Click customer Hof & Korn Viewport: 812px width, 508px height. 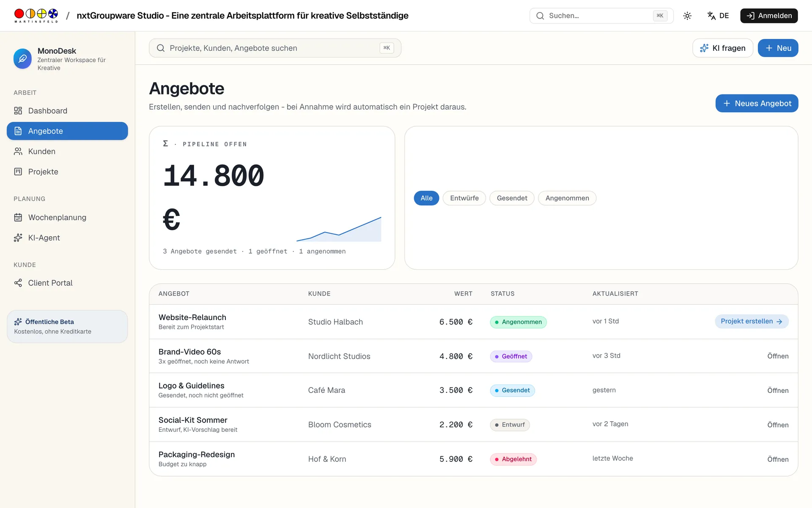327,459
